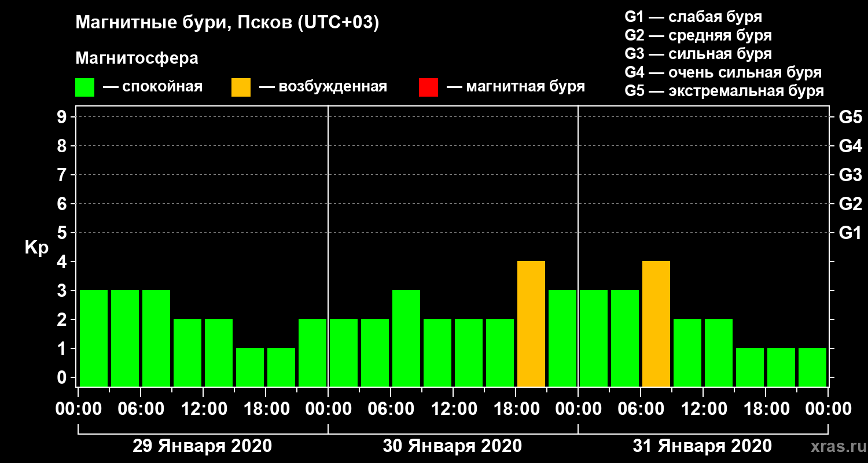Image resolution: width=868 pixels, height=463 pixels.
Task: Click the first green bar of 29 Января
Action: (x=94, y=338)
